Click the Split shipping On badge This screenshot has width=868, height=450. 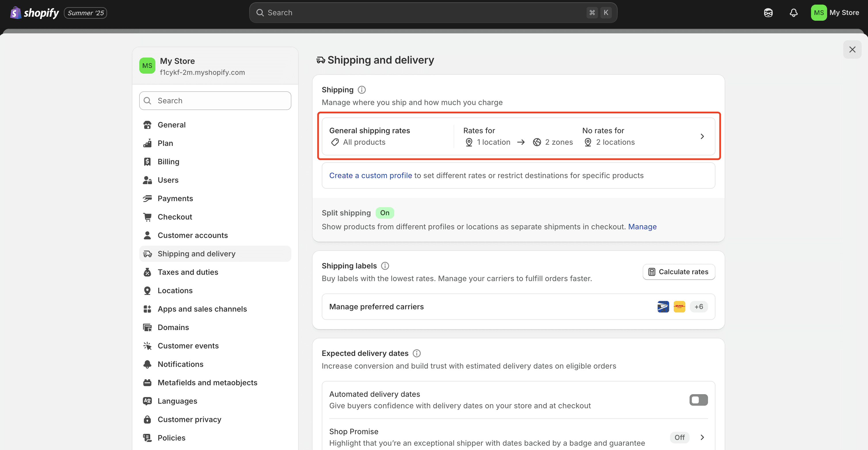385,213
